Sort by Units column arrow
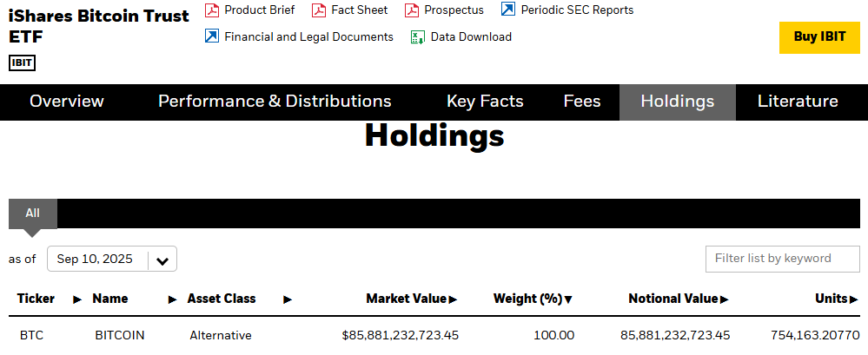 (x=853, y=299)
